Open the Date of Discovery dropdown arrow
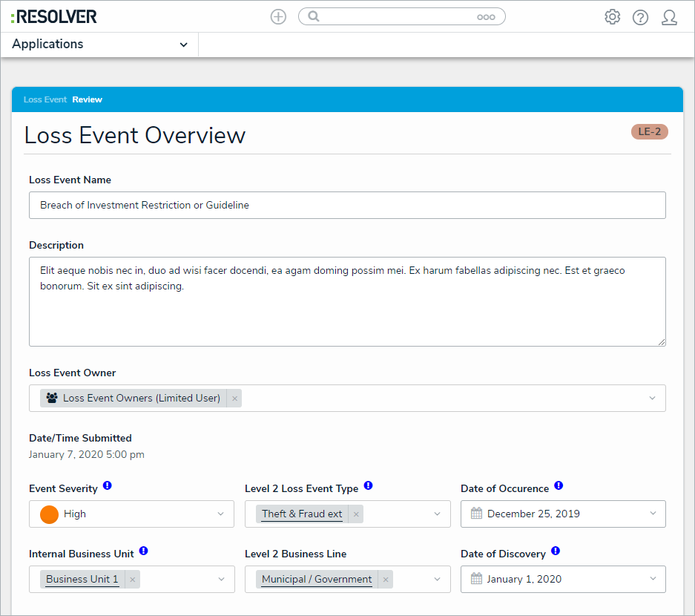 (x=653, y=579)
